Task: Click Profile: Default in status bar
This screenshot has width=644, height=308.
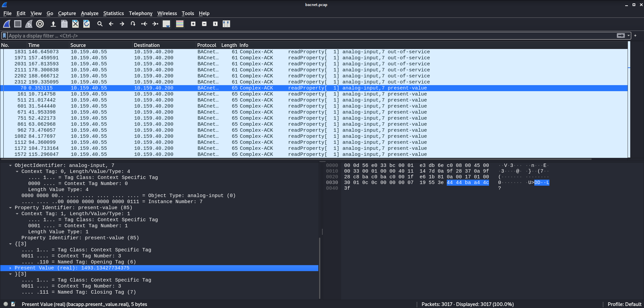Action: (624, 304)
